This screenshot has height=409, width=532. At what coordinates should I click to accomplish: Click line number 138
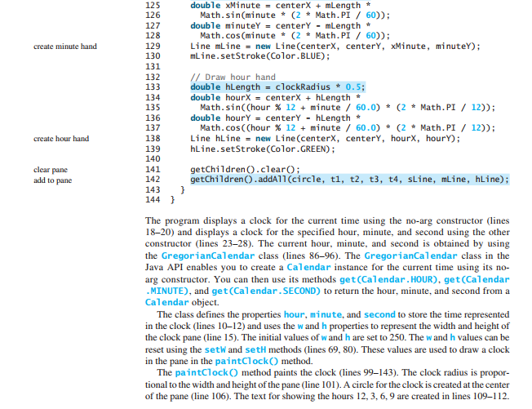click(153, 139)
